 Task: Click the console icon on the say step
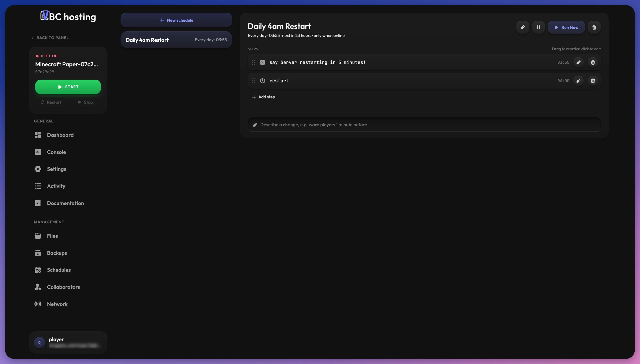[x=262, y=62]
